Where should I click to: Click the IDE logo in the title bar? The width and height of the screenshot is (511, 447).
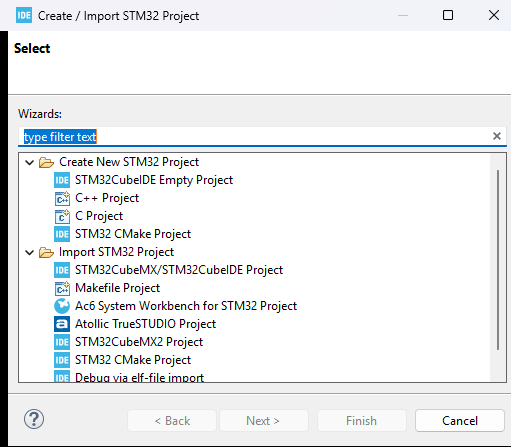[x=24, y=15]
